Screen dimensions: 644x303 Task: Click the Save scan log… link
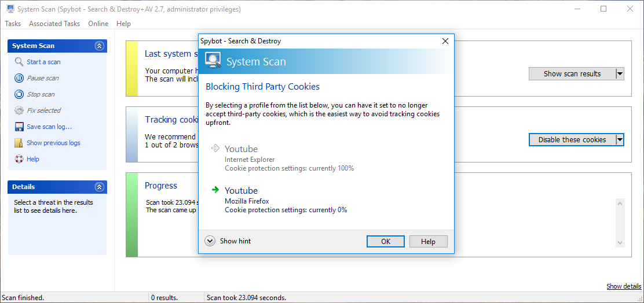click(x=49, y=127)
